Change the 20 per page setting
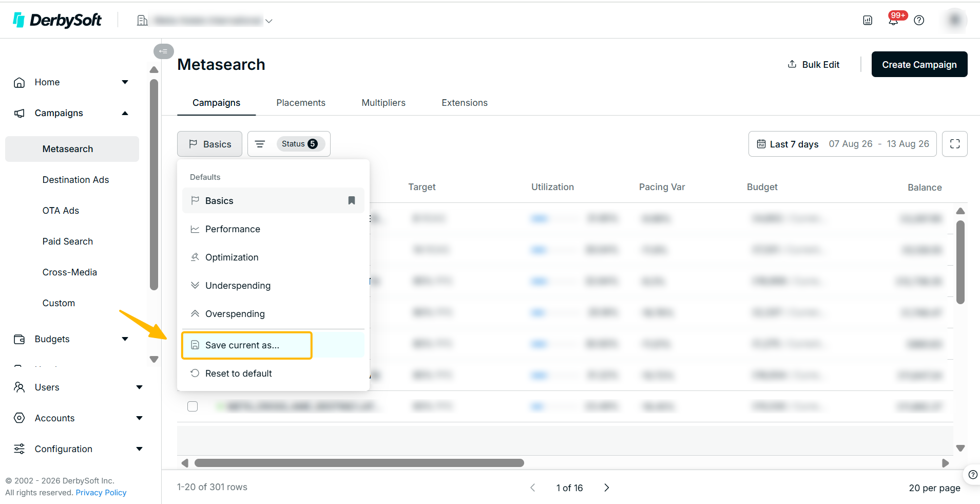980x504 pixels. click(934, 488)
